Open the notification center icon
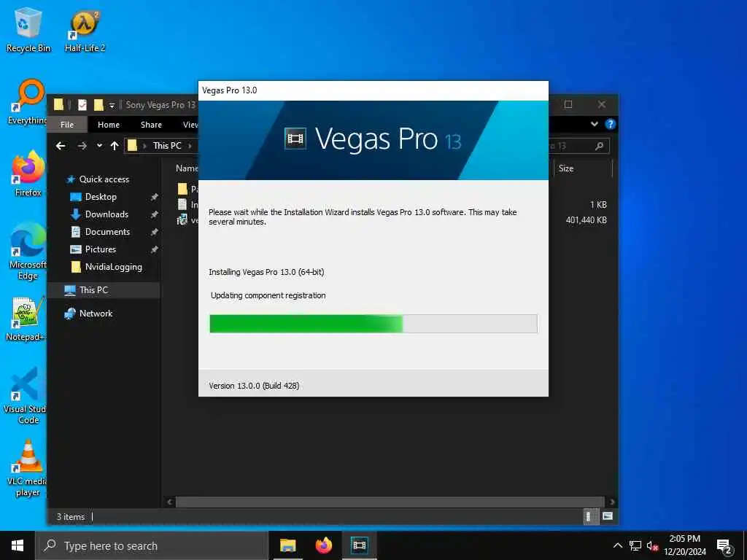Image resolution: width=747 pixels, height=560 pixels. [x=724, y=545]
